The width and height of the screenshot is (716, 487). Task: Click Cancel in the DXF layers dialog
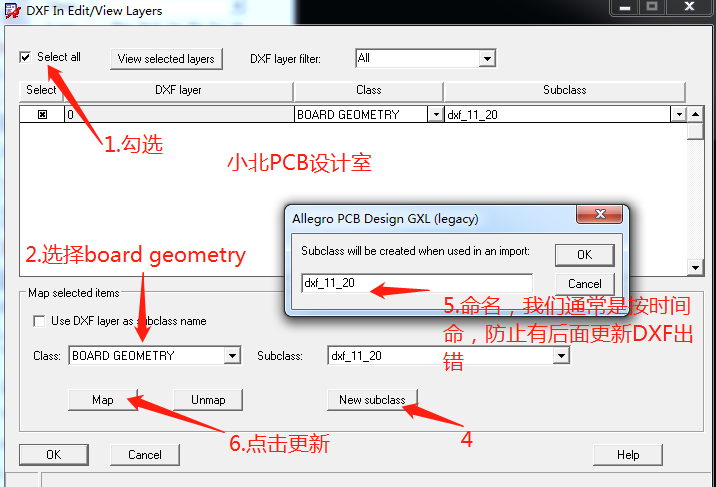145,455
